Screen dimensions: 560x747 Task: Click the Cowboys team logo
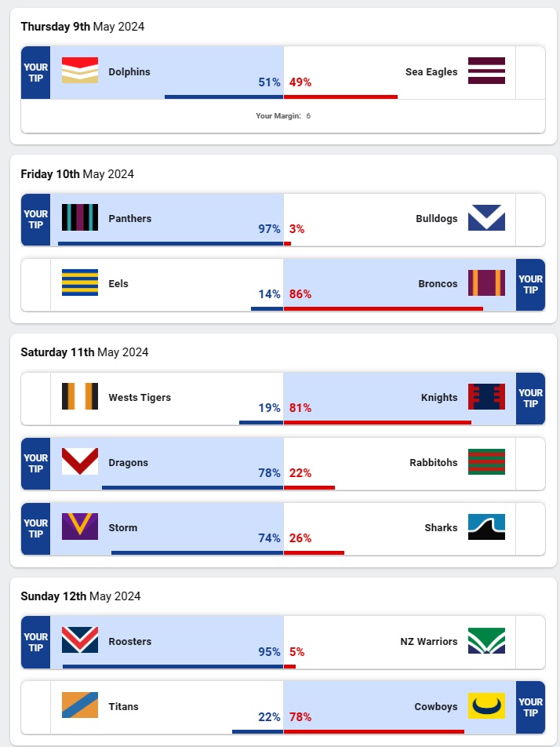tap(486, 705)
